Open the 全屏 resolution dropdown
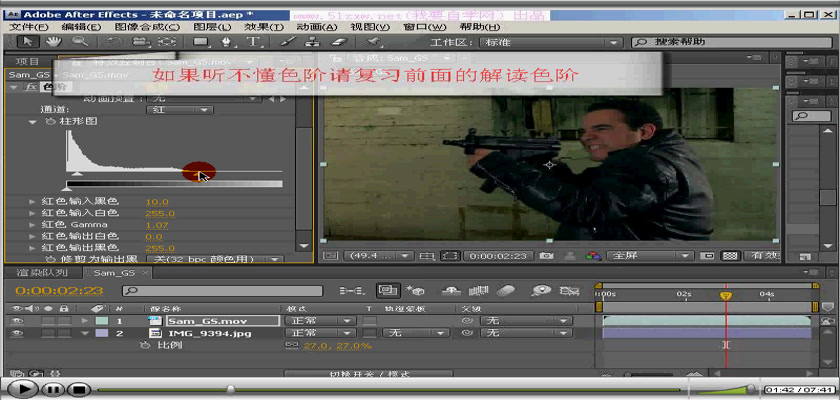The width and height of the screenshot is (840, 400). (649, 256)
